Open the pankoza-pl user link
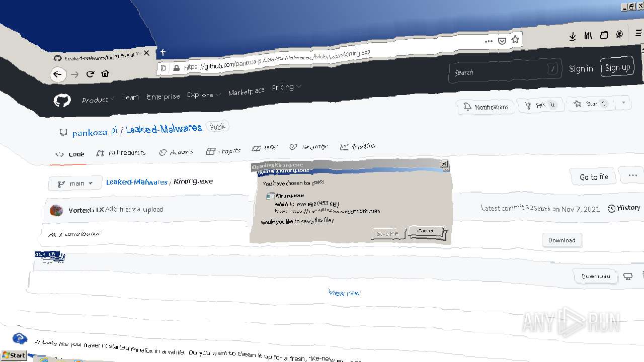Viewport: 644px width, 362px height. pyautogui.click(x=95, y=132)
